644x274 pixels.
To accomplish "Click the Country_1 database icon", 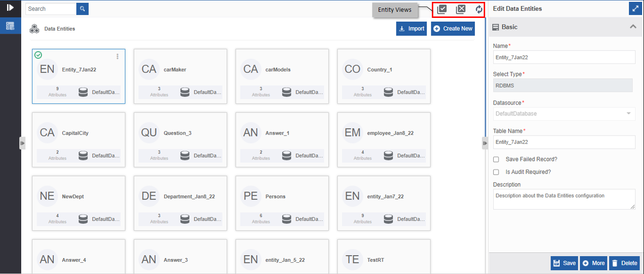I will coord(388,92).
